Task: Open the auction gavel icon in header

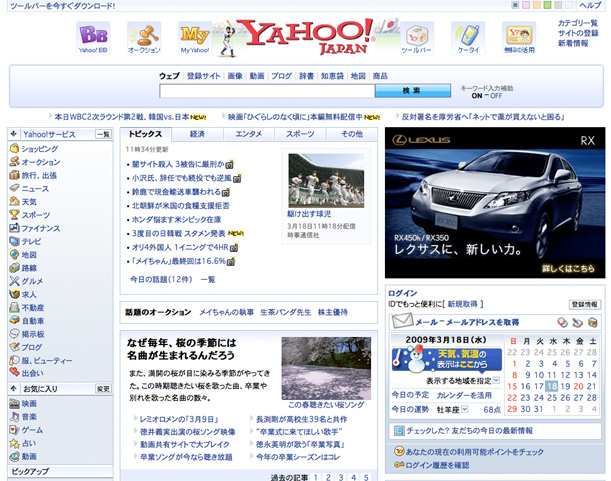Action: point(144,38)
